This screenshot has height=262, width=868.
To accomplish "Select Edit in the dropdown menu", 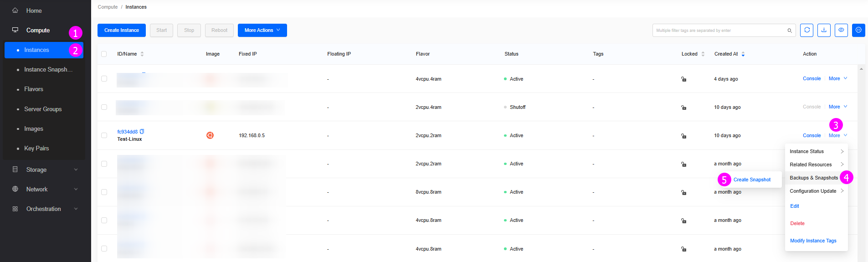I will point(794,206).
